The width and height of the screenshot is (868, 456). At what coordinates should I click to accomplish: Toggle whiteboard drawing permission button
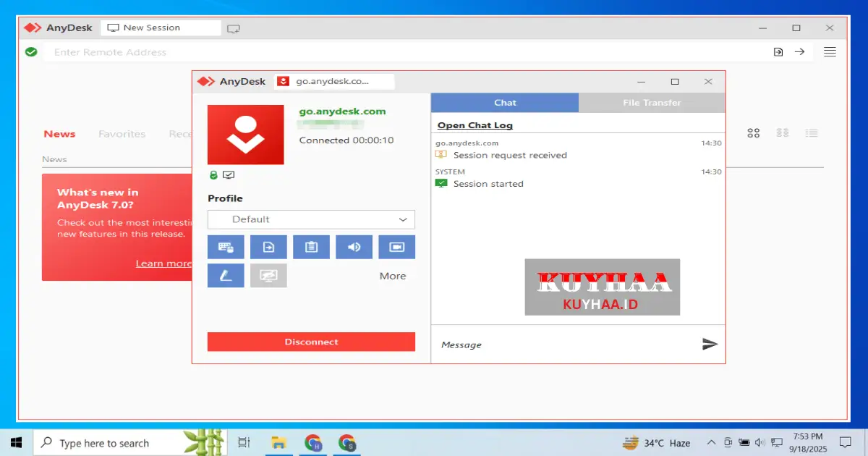pyautogui.click(x=226, y=276)
